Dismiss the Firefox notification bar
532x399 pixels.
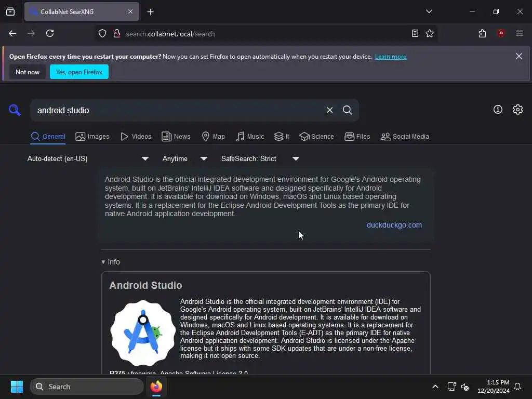point(519,56)
